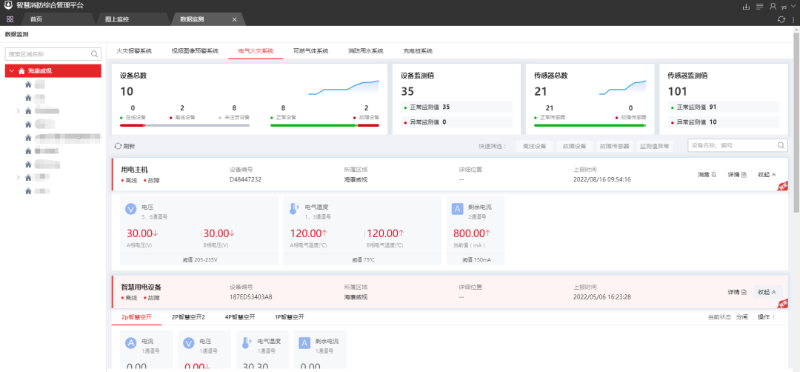Select the 2p智慧空开 sub-tab
Viewport: 800px width, 372px height.
136,317
